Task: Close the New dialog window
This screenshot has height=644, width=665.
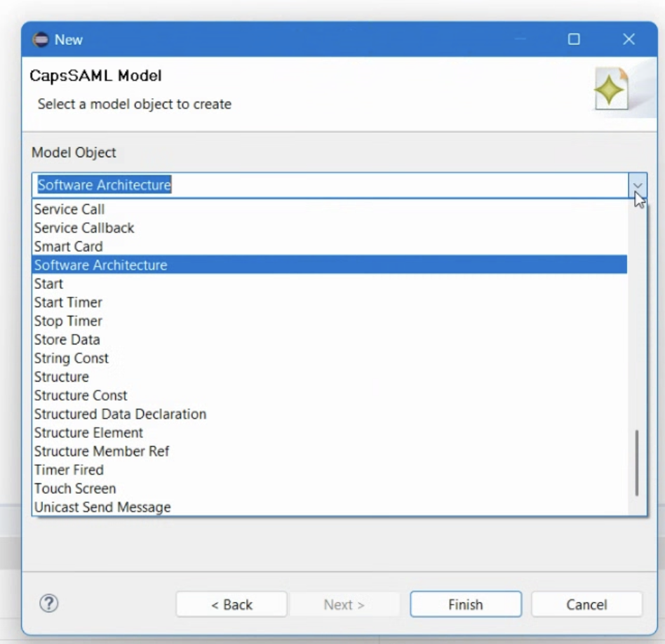Action: pyautogui.click(x=629, y=39)
